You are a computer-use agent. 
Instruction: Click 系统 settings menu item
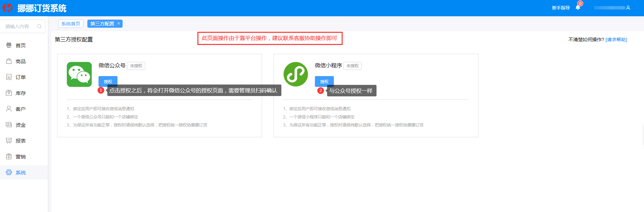[x=20, y=172]
